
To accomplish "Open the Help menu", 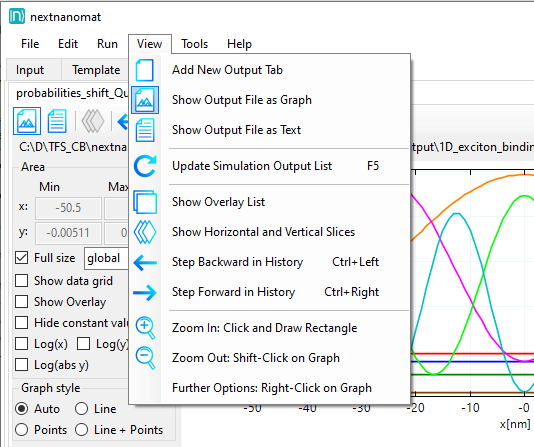I will (239, 44).
